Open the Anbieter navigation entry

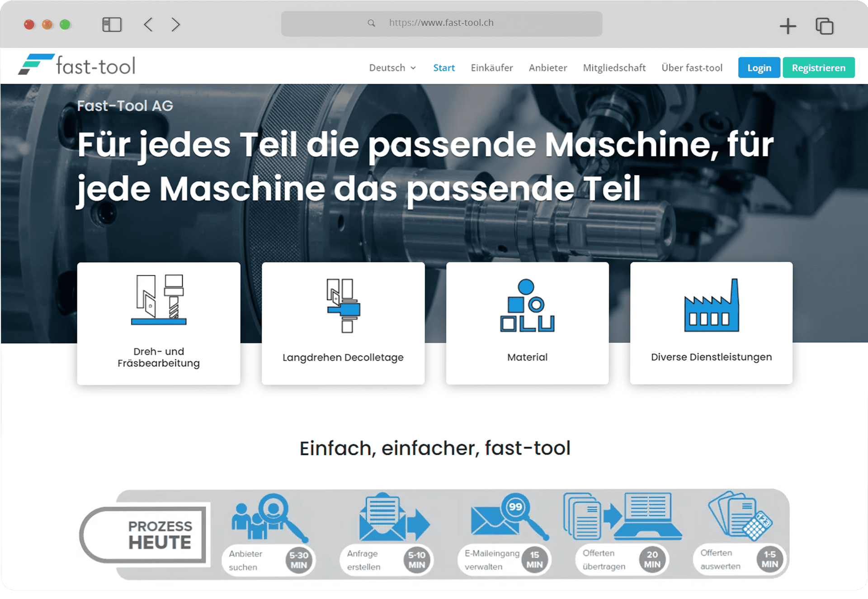point(547,67)
